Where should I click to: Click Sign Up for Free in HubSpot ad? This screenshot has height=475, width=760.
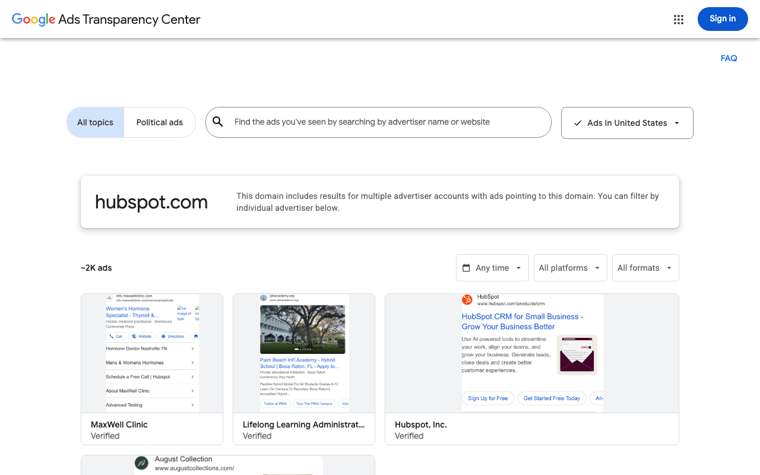click(488, 398)
